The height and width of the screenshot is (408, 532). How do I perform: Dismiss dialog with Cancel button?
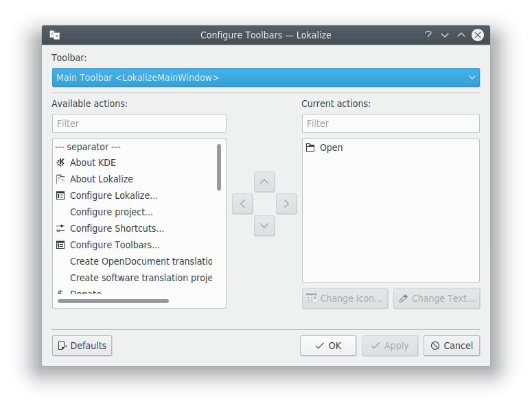click(452, 346)
